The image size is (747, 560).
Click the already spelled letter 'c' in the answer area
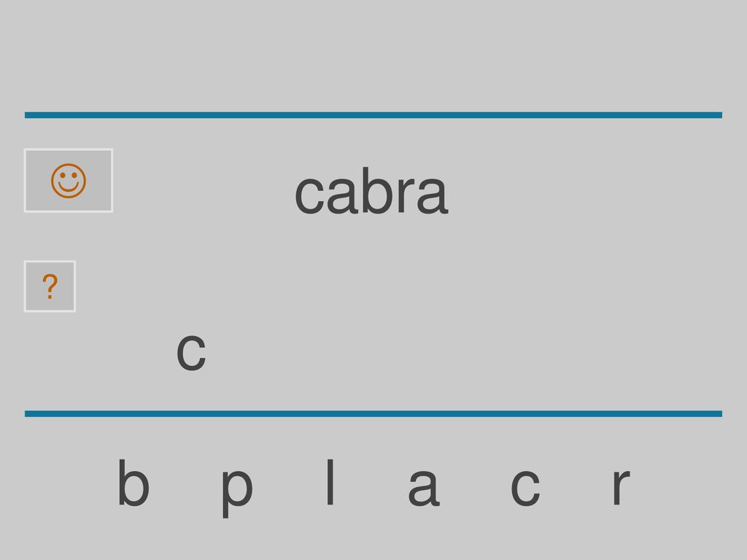coord(191,352)
